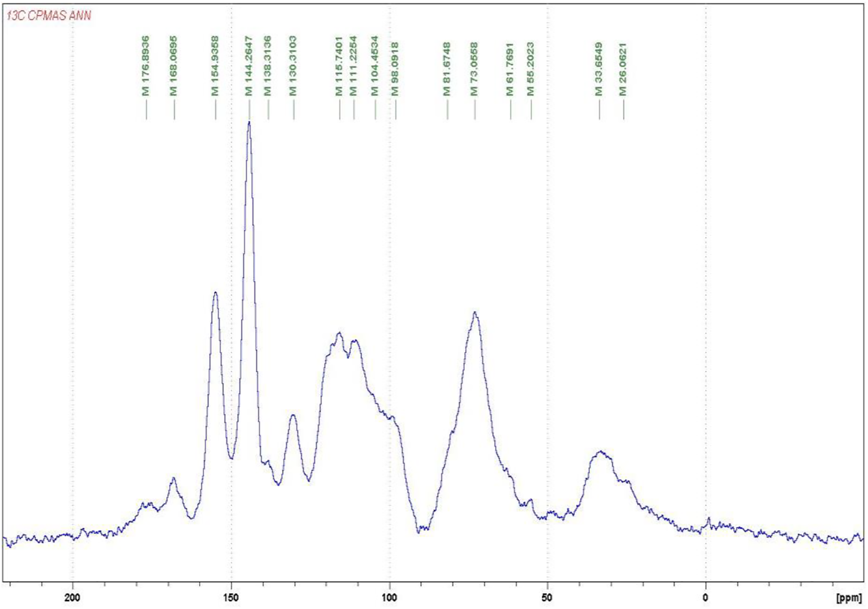Click the 13C CPMAS ANN title text
This screenshot has height=609, width=868.
49,16
